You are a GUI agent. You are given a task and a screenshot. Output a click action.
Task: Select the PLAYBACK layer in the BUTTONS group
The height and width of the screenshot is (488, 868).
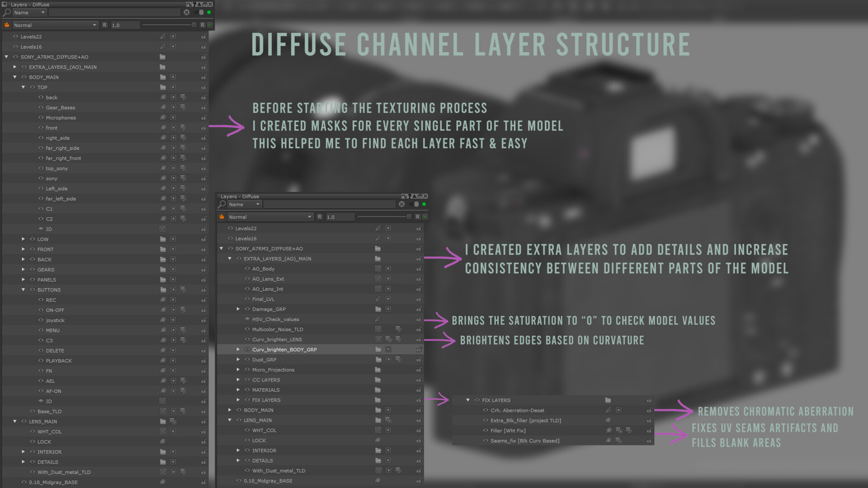coord(59,361)
